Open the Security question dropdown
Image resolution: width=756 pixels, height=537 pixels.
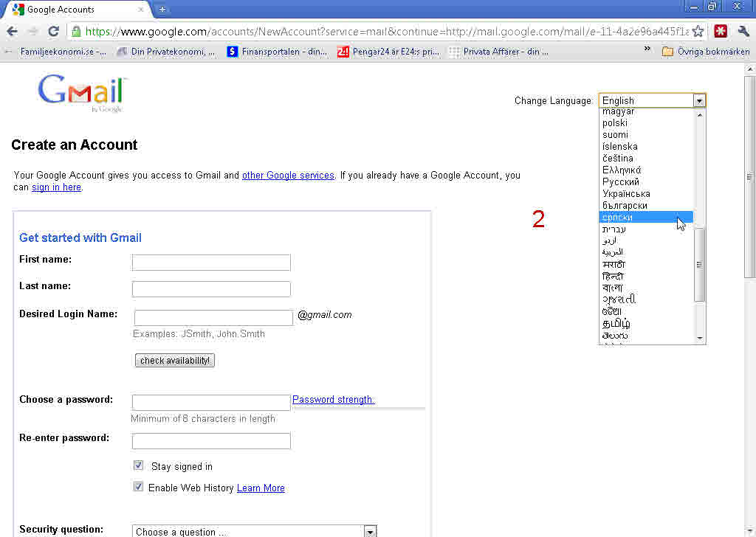pos(370,530)
